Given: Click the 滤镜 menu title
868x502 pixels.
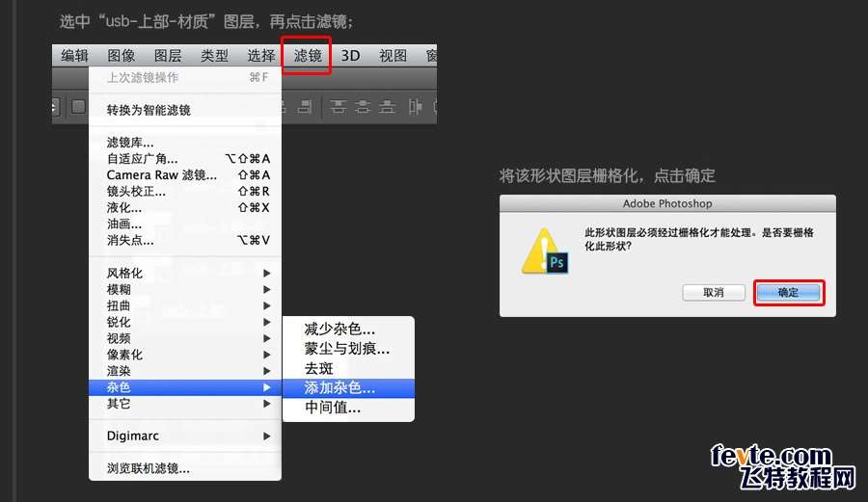Looking at the screenshot, I should pyautogui.click(x=308, y=55).
